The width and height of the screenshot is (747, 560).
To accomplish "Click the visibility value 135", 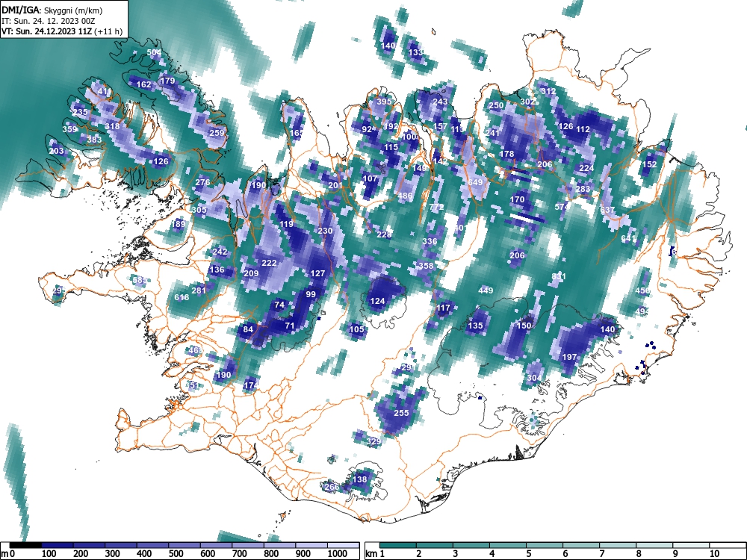I will coord(475,326).
